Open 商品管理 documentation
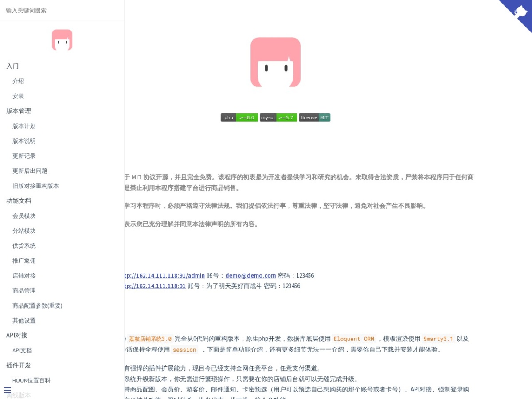This screenshot has width=532, height=399. [x=24, y=290]
